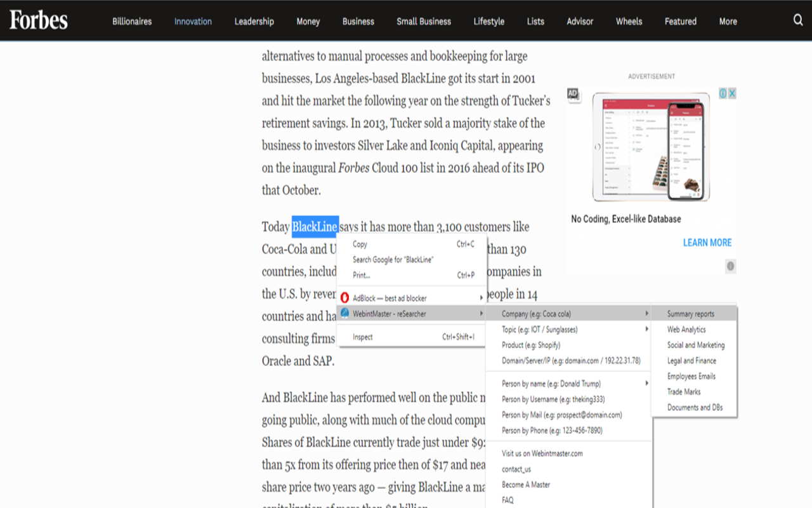Expand the Person by name submenu arrow
Image resolution: width=812 pixels, height=508 pixels.
(647, 384)
